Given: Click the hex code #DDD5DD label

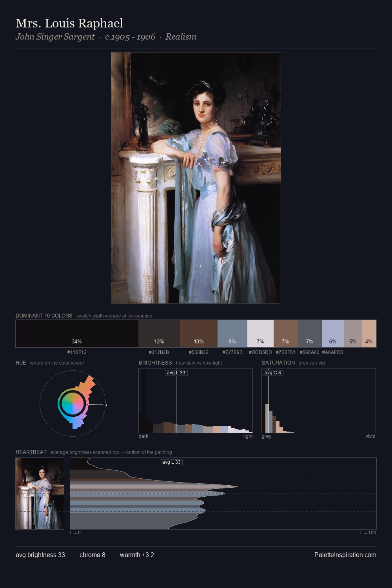Looking at the screenshot, I should coord(260,352).
